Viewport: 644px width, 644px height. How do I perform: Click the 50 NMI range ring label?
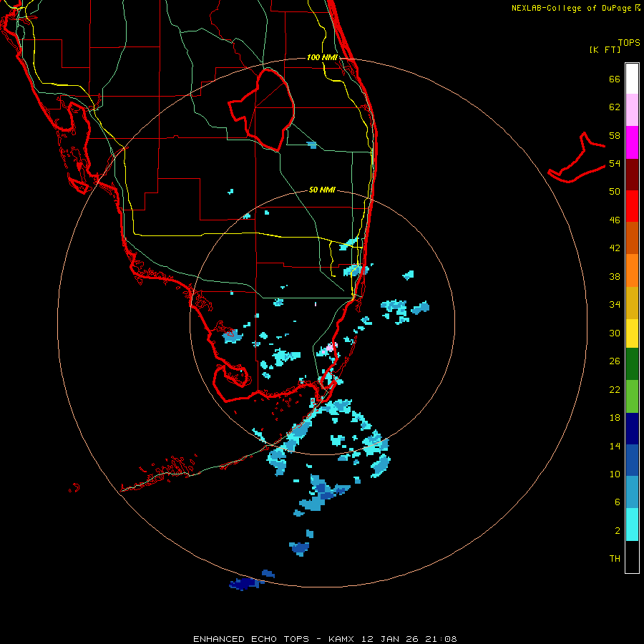coord(322,190)
